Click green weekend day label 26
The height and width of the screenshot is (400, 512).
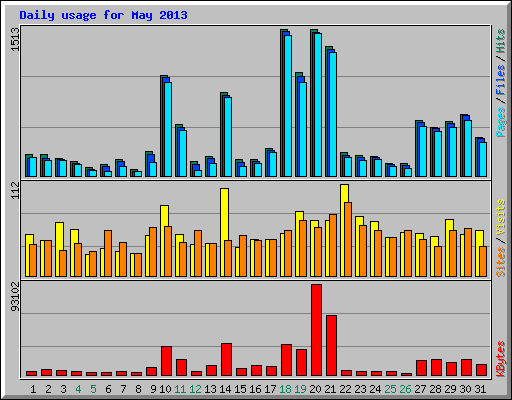tap(405, 389)
